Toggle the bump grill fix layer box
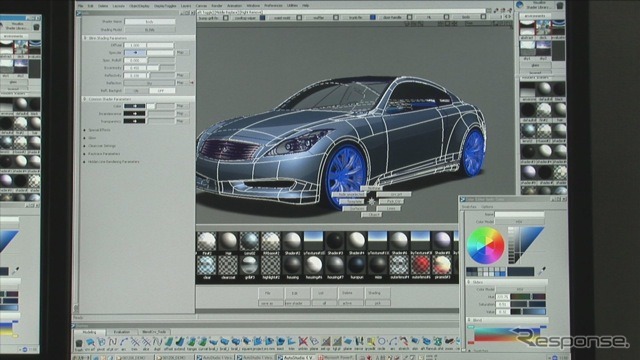 point(226,18)
